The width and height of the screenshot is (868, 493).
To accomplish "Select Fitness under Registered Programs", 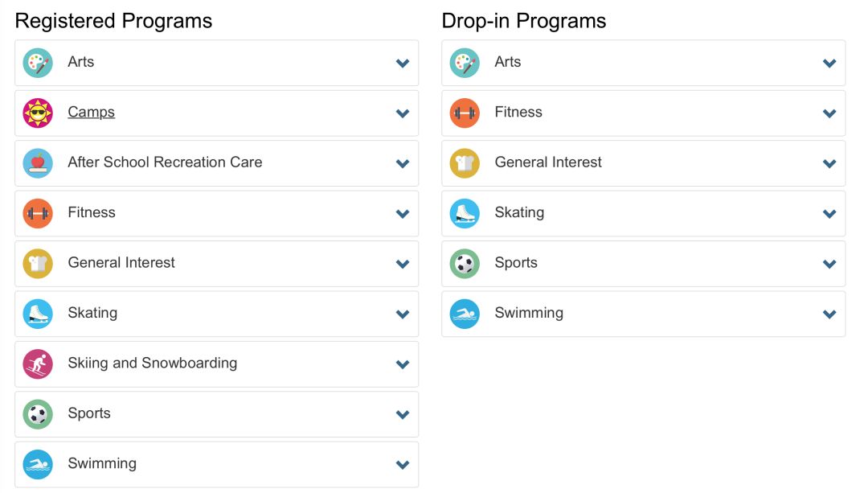I will 92,213.
